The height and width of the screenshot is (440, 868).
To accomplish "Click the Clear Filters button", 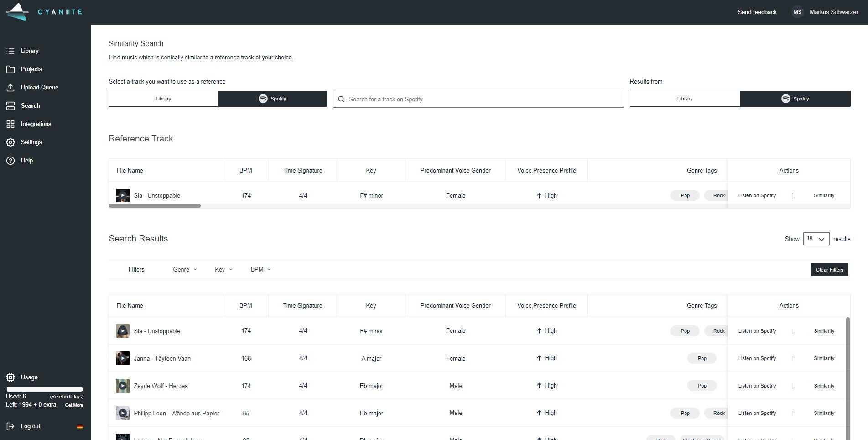I will coord(829,270).
